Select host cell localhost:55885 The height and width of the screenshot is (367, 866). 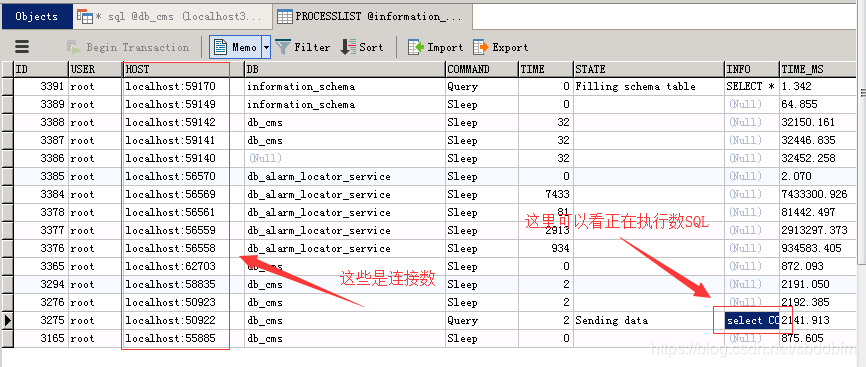[183, 338]
